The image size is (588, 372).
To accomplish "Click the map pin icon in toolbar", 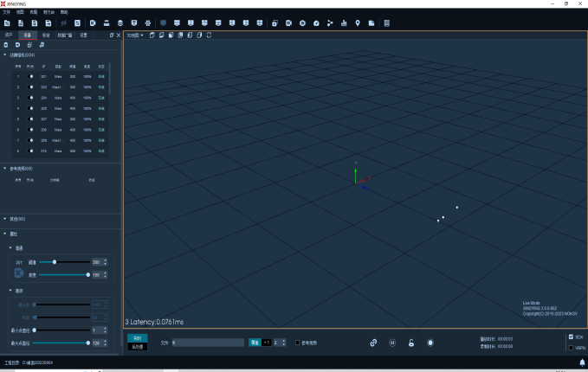I will tap(358, 23).
